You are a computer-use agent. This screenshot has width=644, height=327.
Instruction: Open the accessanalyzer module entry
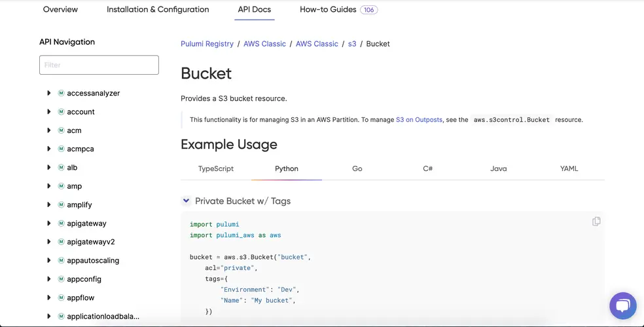(93, 93)
